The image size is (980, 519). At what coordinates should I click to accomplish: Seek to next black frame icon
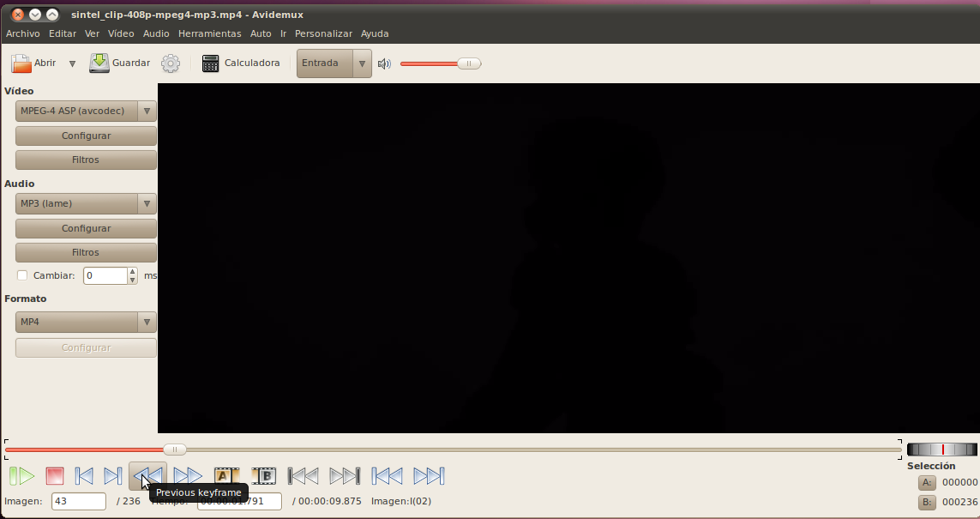click(x=345, y=476)
